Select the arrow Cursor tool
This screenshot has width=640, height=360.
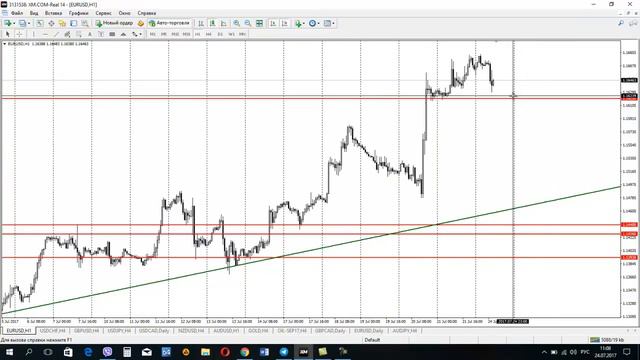click(x=8, y=34)
